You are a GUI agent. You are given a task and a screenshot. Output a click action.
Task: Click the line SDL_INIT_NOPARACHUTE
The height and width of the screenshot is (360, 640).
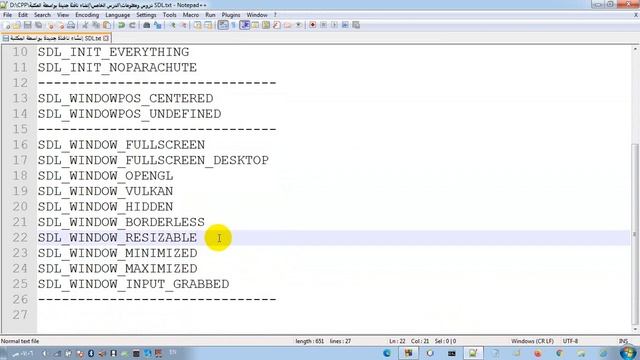click(x=118, y=68)
